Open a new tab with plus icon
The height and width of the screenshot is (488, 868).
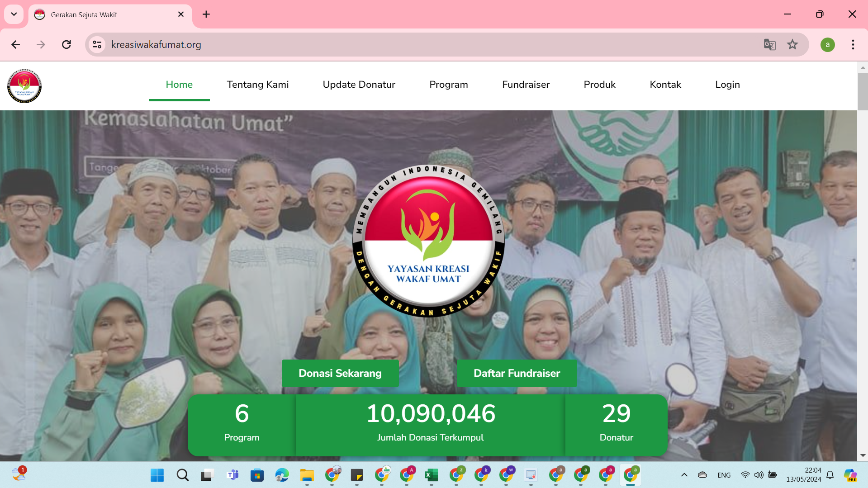(206, 14)
